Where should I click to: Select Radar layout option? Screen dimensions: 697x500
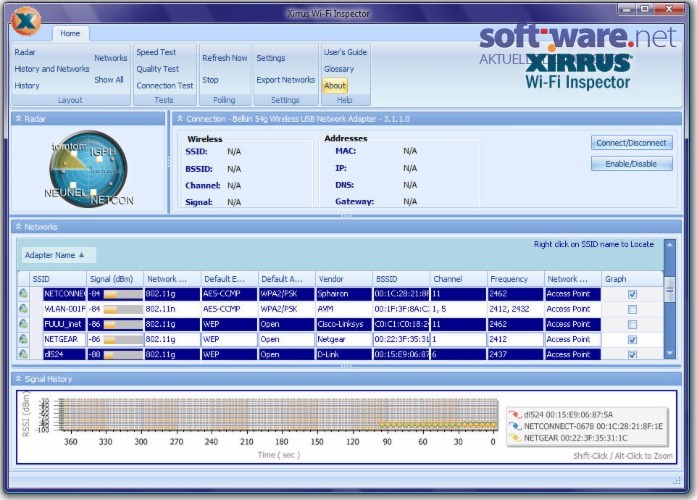tap(25, 52)
